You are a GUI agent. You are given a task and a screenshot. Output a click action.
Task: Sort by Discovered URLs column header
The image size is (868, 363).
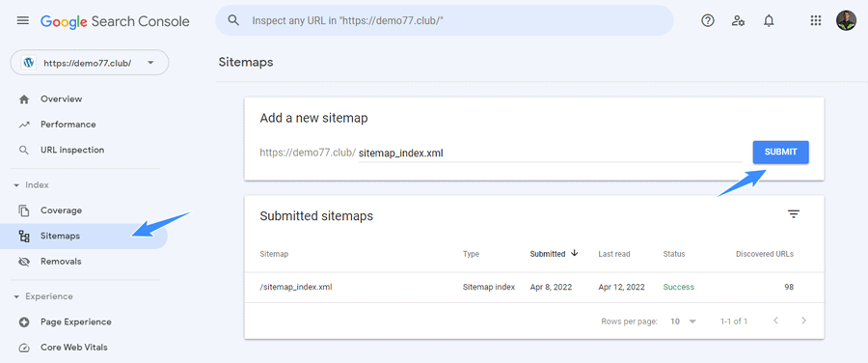(x=765, y=254)
